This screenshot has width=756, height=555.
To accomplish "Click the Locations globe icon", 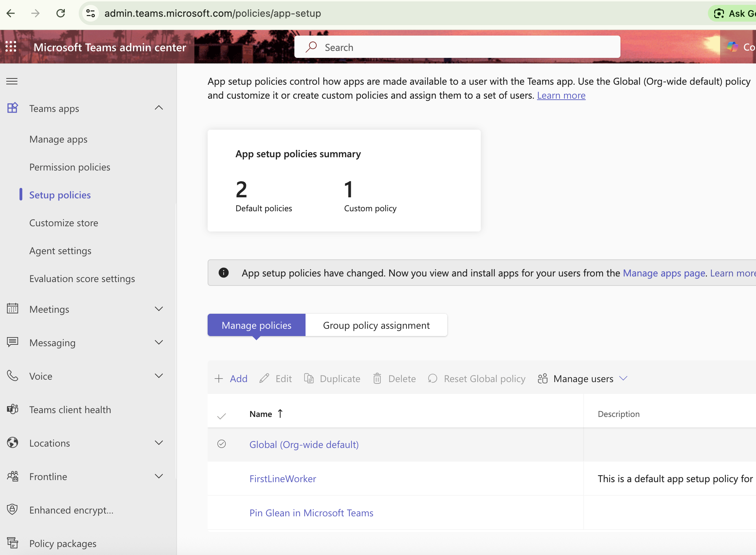I will (13, 442).
